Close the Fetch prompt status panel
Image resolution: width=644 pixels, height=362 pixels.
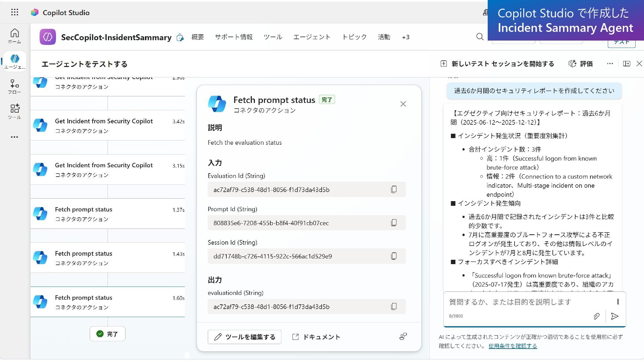(x=403, y=104)
